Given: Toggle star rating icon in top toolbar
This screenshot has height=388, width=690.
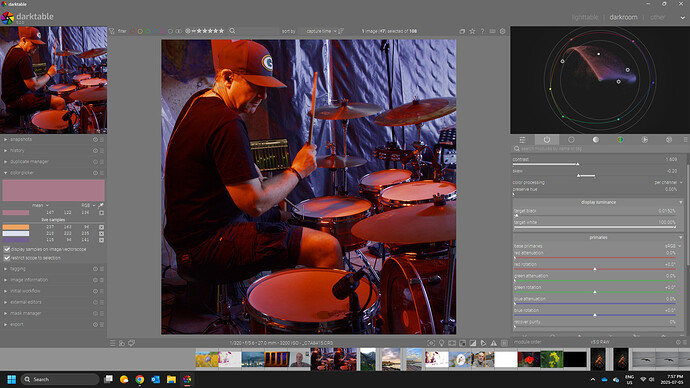Looking at the screenshot, I should coord(472,31).
